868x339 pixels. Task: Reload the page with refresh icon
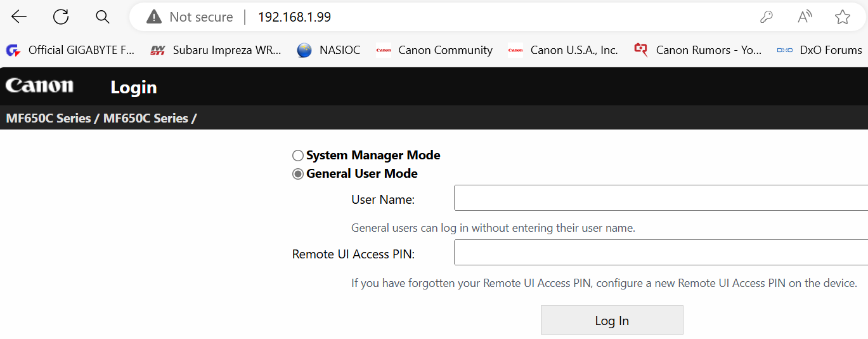61,17
